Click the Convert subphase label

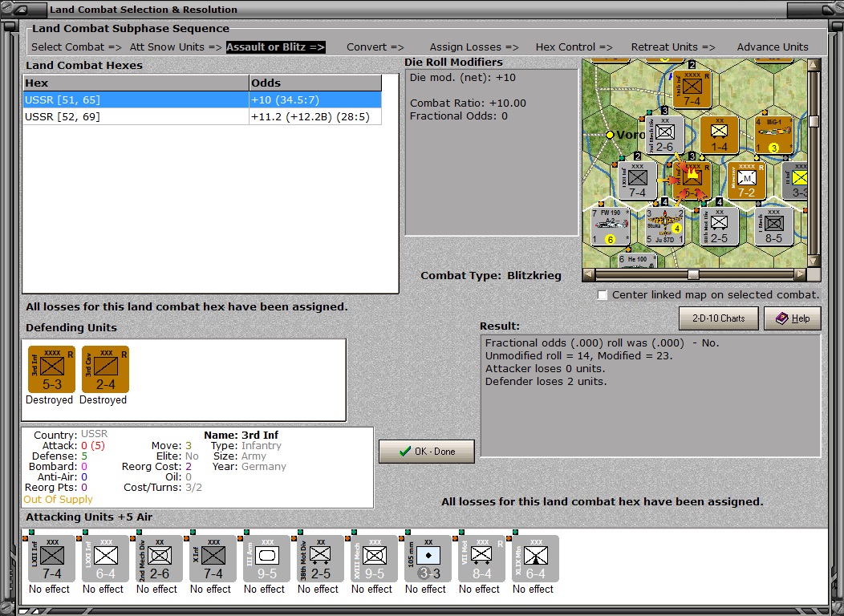point(375,47)
